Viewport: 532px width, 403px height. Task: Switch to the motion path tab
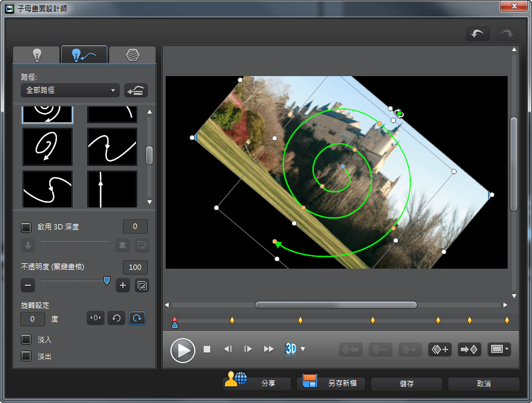tap(84, 55)
